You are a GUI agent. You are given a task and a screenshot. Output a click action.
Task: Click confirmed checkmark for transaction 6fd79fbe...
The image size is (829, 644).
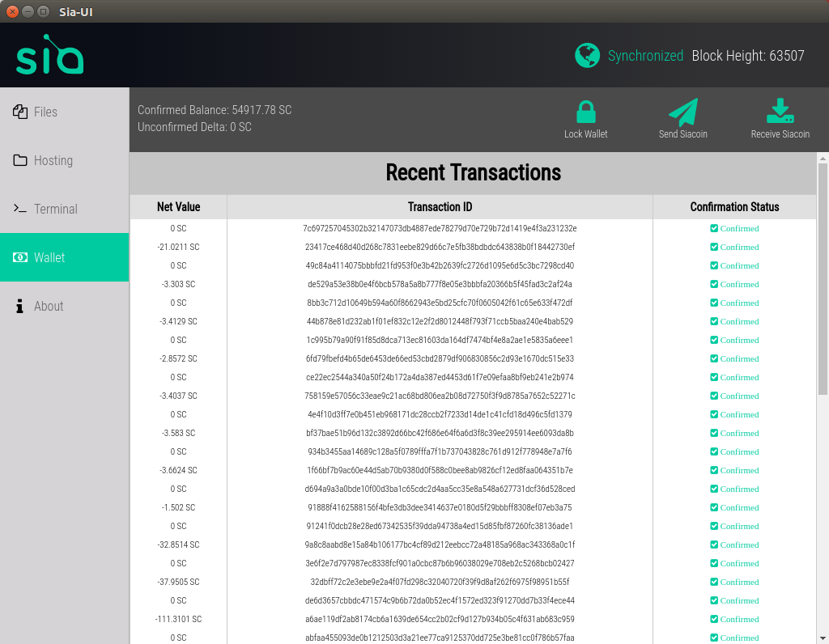[714, 358]
